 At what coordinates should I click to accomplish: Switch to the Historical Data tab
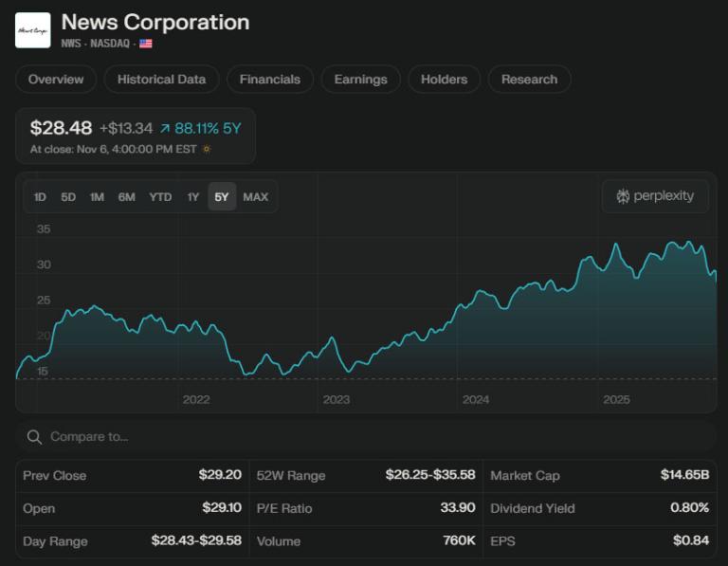pyautogui.click(x=161, y=80)
